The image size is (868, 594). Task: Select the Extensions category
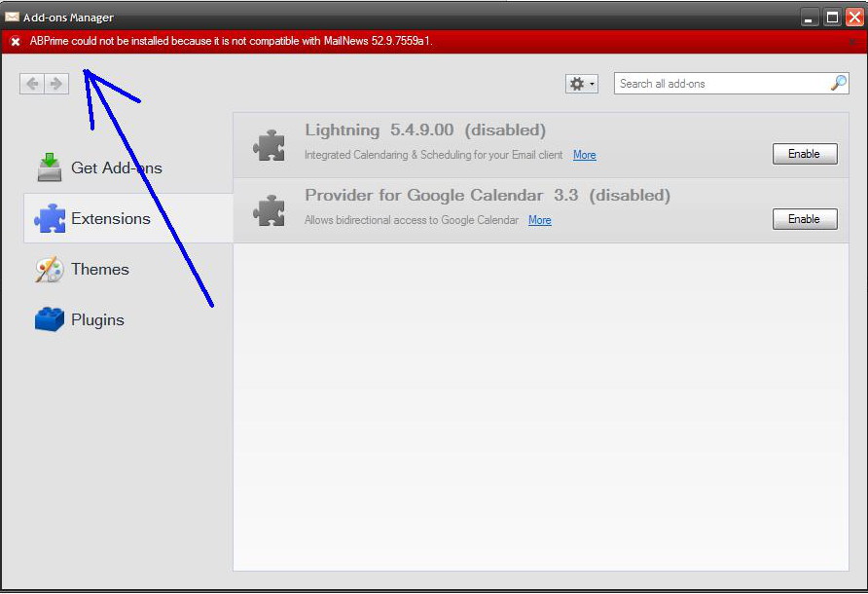point(127,218)
